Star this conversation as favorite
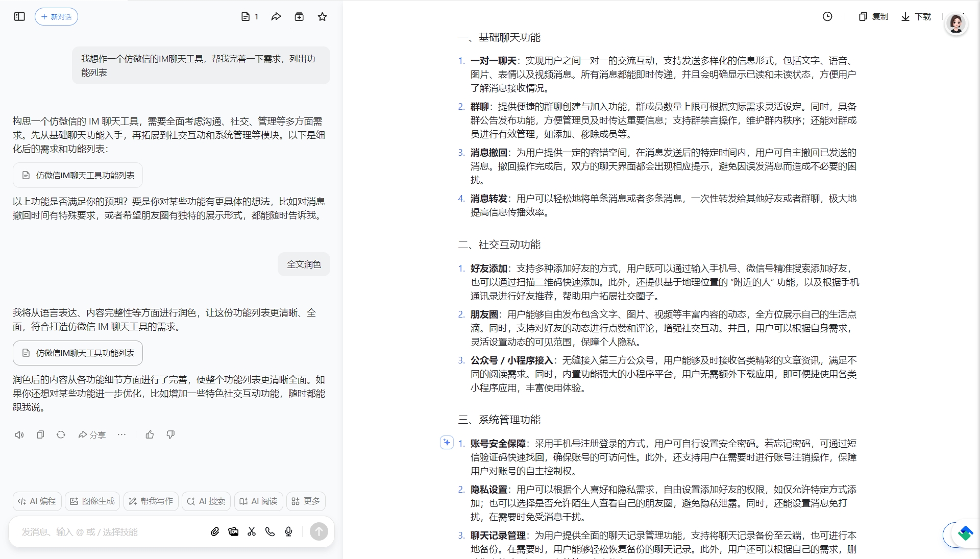980x559 pixels. point(322,17)
